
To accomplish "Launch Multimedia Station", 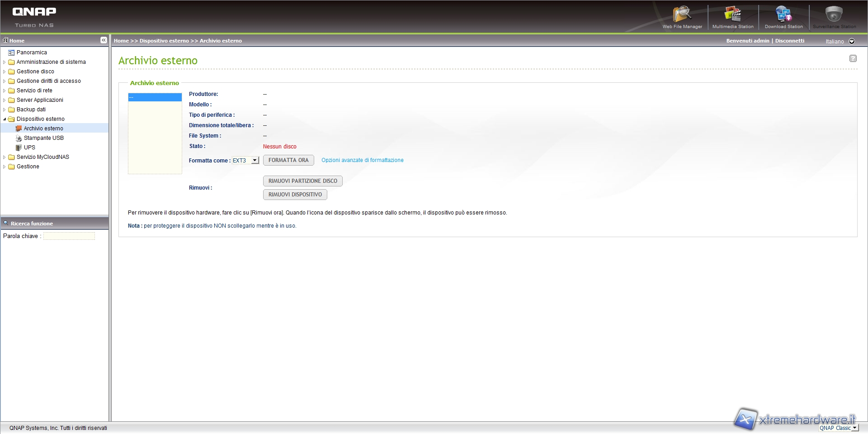I will click(x=732, y=17).
